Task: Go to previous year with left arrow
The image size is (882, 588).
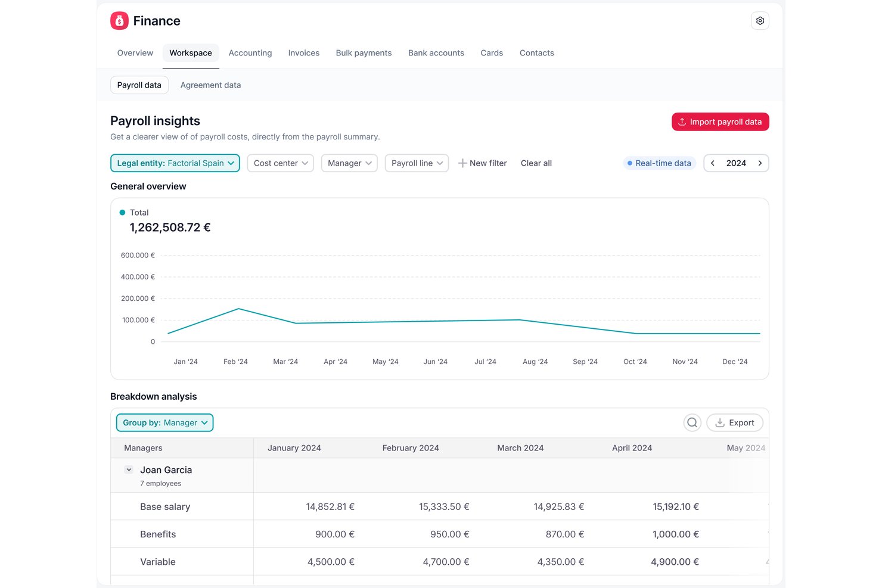Action: click(713, 163)
